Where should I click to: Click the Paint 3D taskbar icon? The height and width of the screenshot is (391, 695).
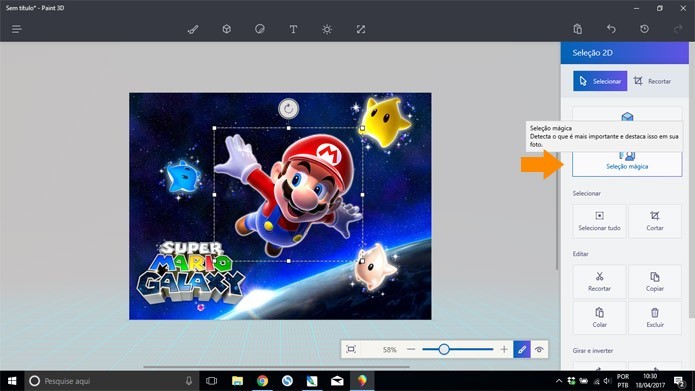[x=362, y=381]
